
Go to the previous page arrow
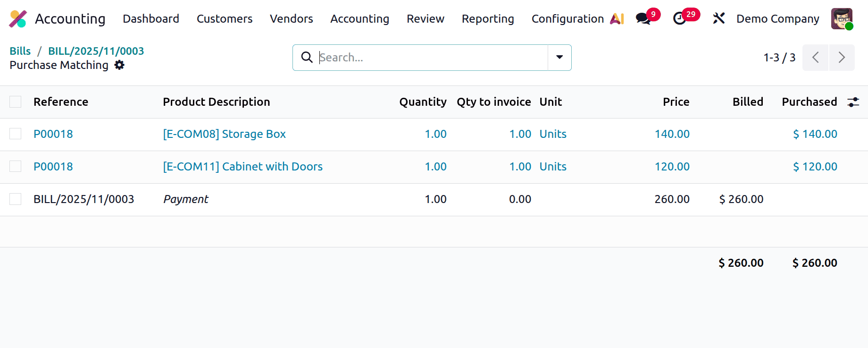815,58
